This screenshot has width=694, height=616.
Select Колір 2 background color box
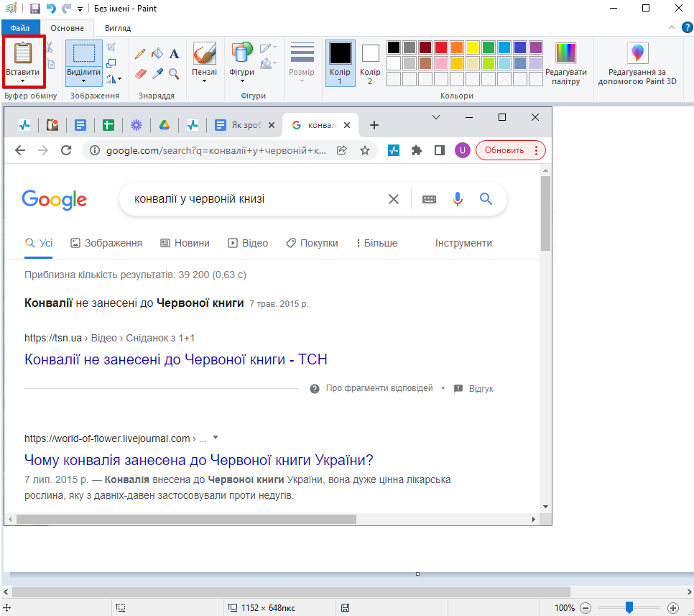[370, 63]
